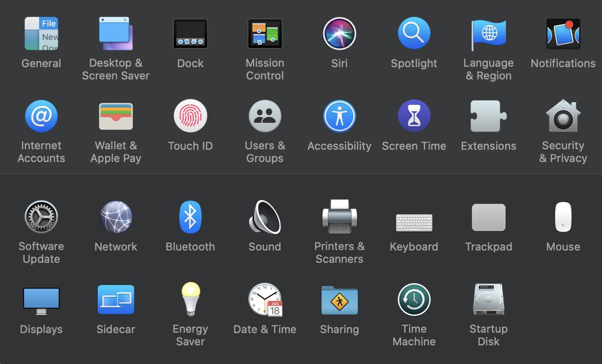Image resolution: width=602 pixels, height=364 pixels.
Task: Open Sharing preferences
Action: pyautogui.click(x=340, y=300)
